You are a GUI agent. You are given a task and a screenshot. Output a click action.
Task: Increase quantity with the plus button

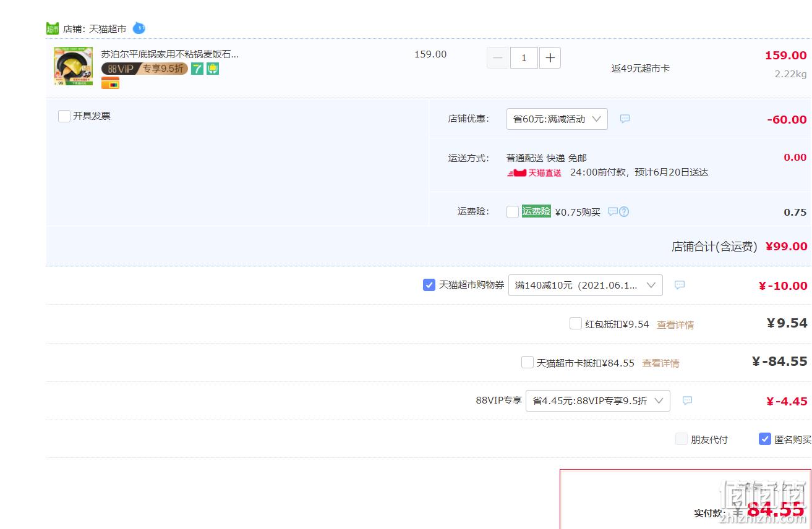click(550, 58)
